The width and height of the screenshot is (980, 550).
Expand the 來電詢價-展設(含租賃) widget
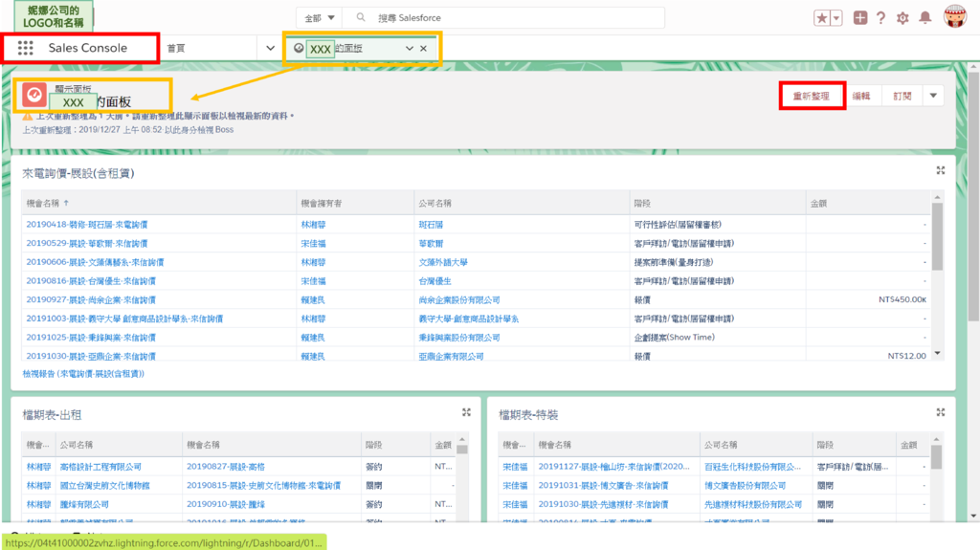point(941,170)
